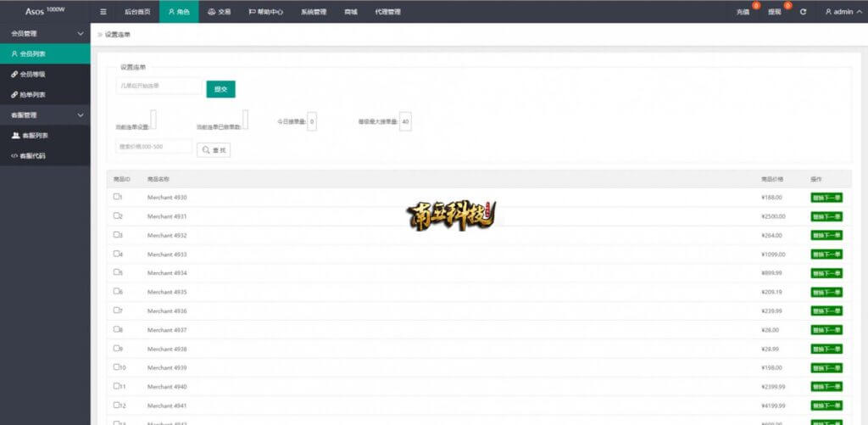This screenshot has width=868, height=425.
Task: Click green action button for Merchant 4941
Action: click(826, 405)
